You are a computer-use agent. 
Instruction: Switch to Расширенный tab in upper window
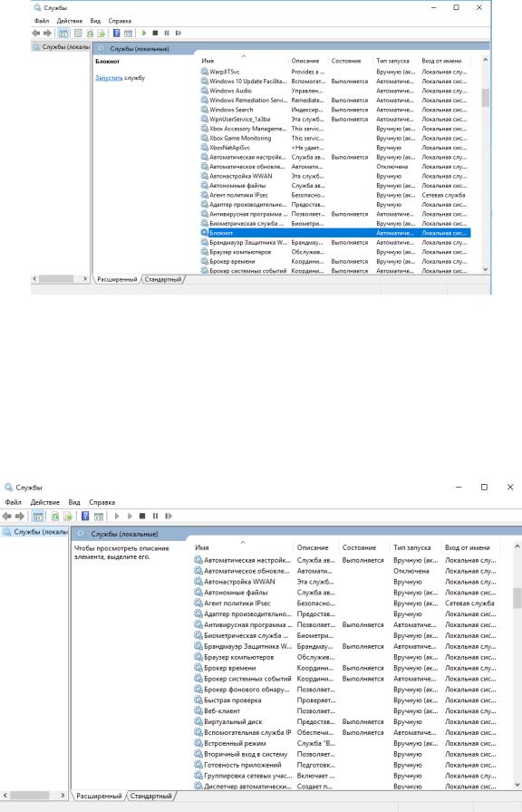click(117, 279)
